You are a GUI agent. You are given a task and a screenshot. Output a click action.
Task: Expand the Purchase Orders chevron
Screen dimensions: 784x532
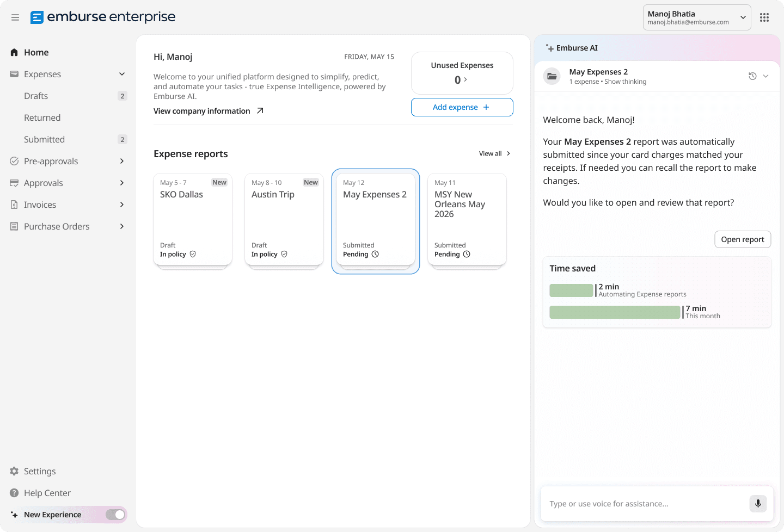[x=122, y=226]
